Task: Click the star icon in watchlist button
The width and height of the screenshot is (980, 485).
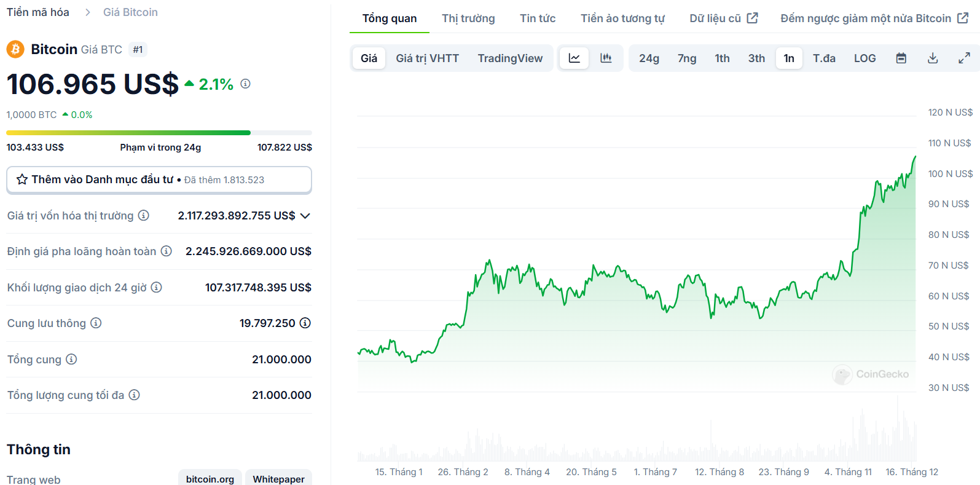Action: click(22, 179)
